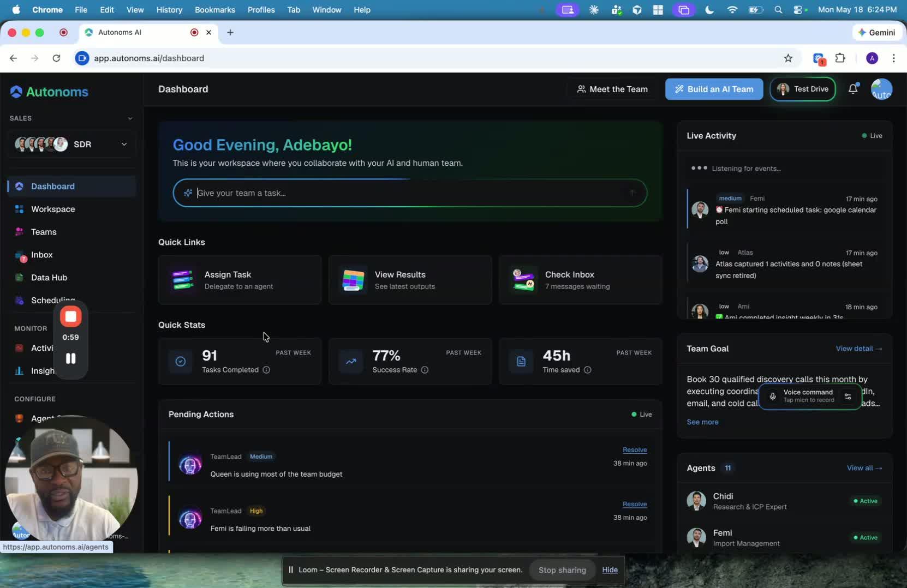The height and width of the screenshot is (588, 907).
Task: Open the Check Inbox quick link
Action: (x=581, y=280)
